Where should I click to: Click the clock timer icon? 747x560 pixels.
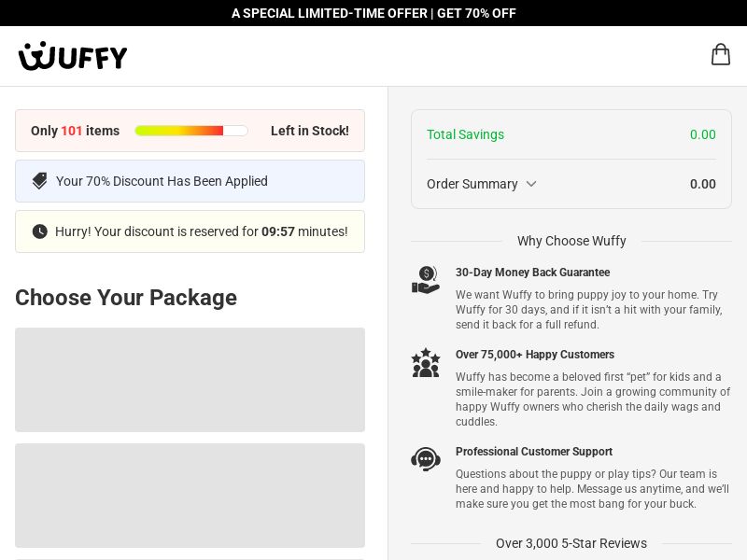(x=39, y=231)
